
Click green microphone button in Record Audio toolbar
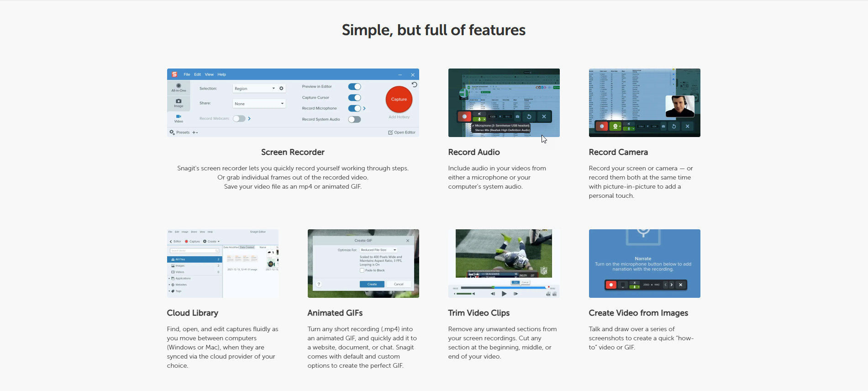[x=479, y=119]
